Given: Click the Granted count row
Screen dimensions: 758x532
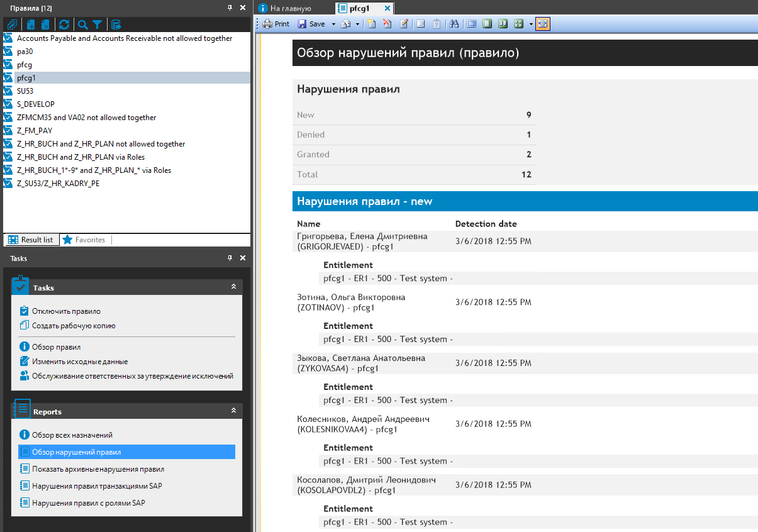Looking at the screenshot, I should coord(415,155).
